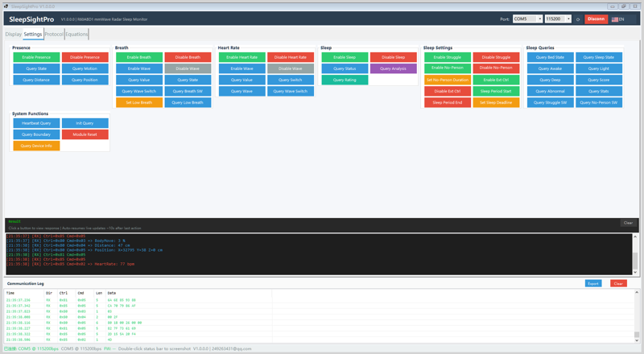Click the red Module Reset button
Viewport: 644px width, 354px height.
[x=85, y=134]
